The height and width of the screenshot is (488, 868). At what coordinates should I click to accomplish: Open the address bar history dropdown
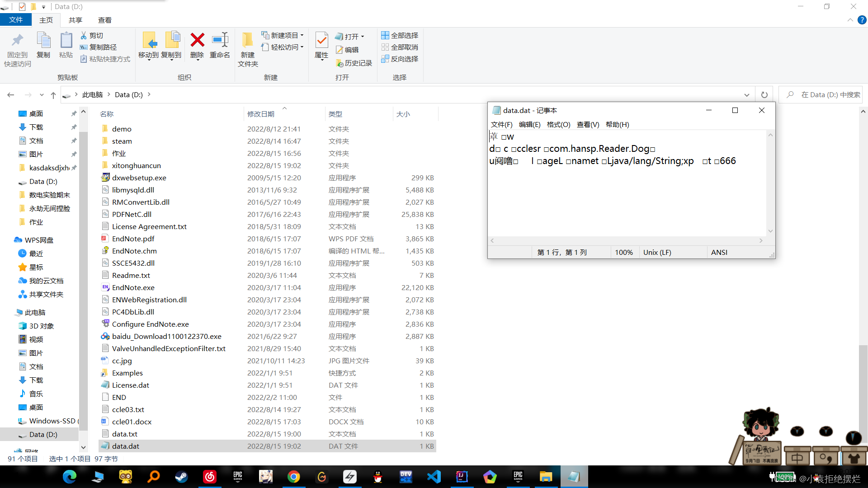point(746,95)
